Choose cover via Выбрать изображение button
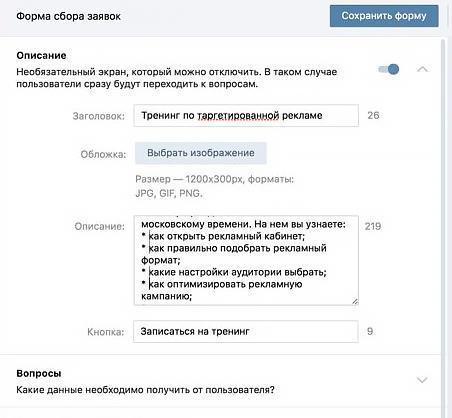452x418 pixels. click(201, 153)
